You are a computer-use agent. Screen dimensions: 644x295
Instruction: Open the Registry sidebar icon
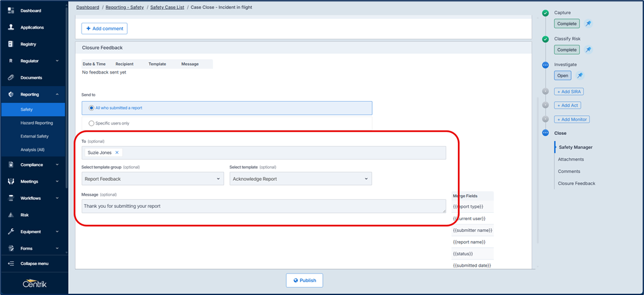(11, 44)
